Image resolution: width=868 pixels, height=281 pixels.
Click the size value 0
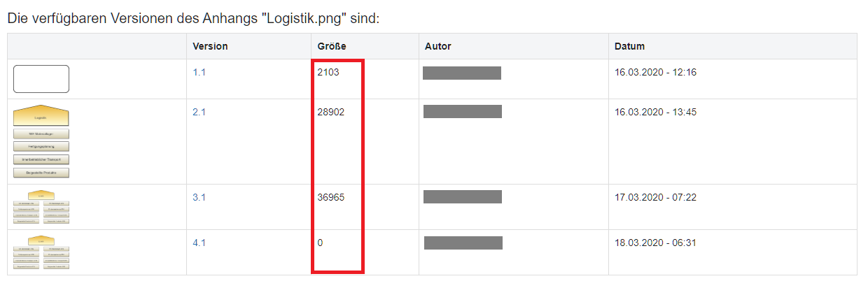tap(320, 243)
